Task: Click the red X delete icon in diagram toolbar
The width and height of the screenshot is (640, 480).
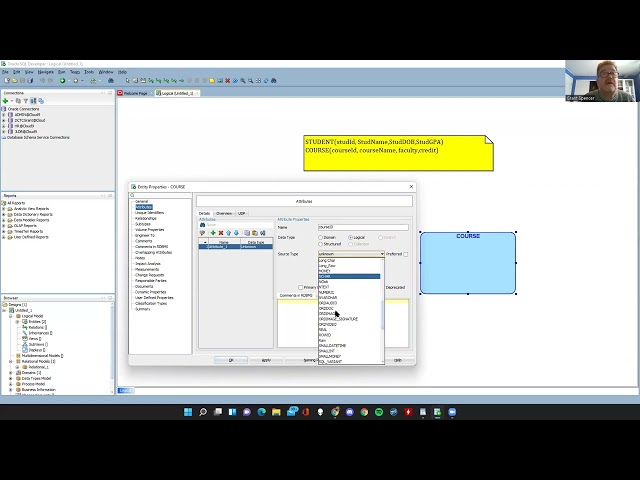Action: 227,81
